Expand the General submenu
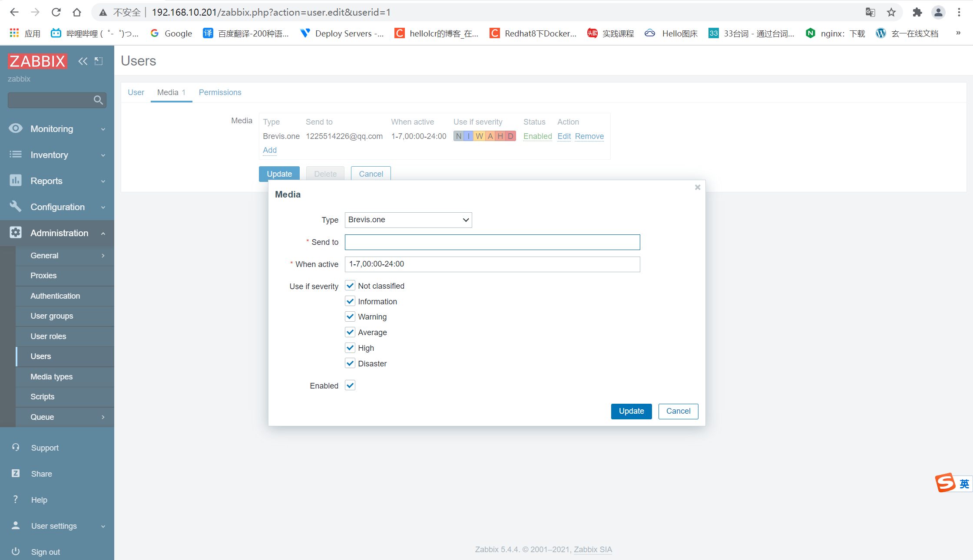This screenshot has height=560, width=973. coord(103,256)
